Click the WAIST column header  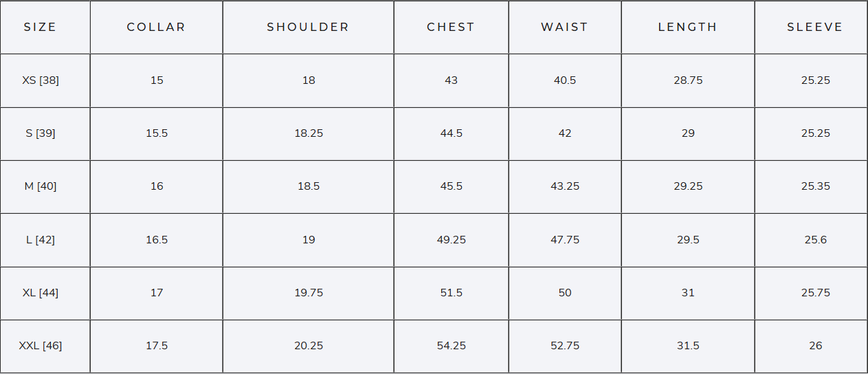click(x=565, y=27)
